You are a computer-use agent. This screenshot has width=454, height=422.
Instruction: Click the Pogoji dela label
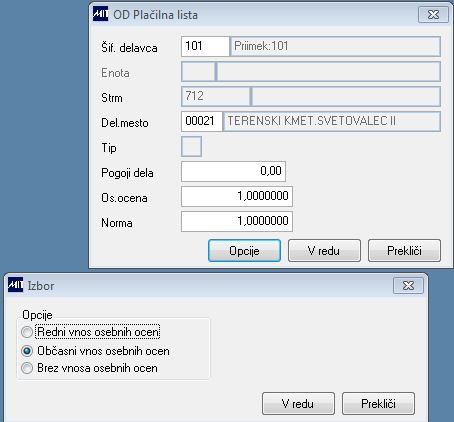point(127,173)
